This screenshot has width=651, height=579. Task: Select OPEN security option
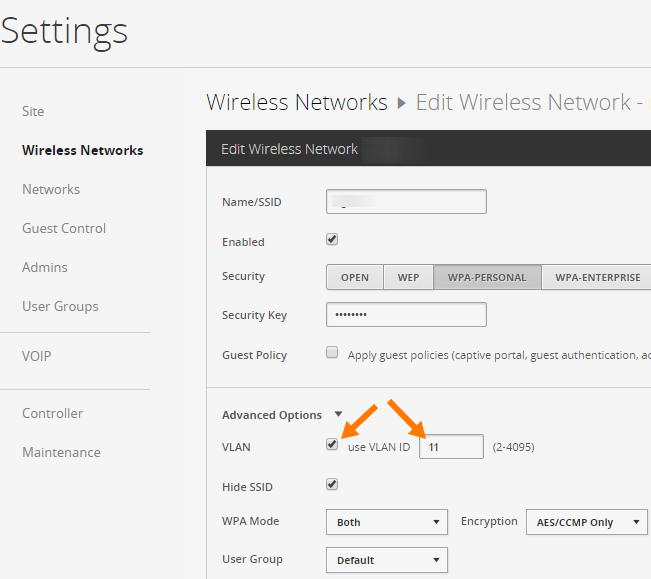point(355,277)
